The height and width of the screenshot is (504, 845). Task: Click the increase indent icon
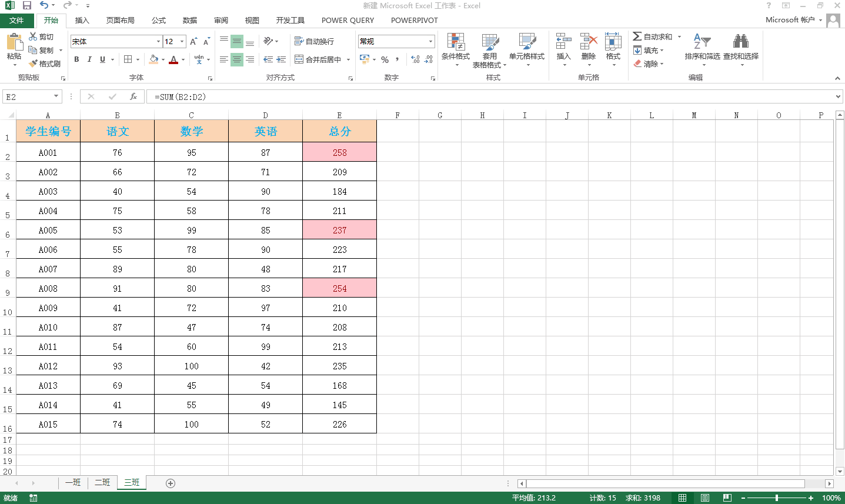pyautogui.click(x=282, y=59)
